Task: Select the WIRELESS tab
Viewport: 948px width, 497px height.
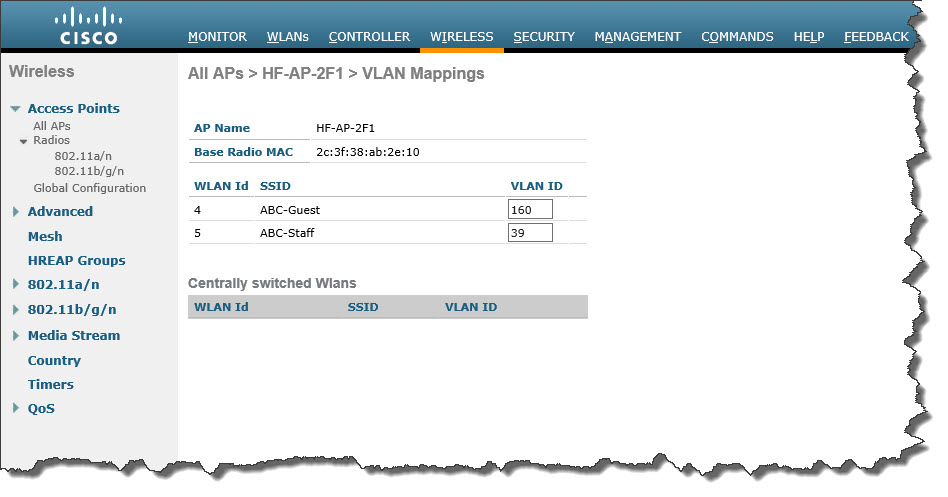Action: pos(461,37)
